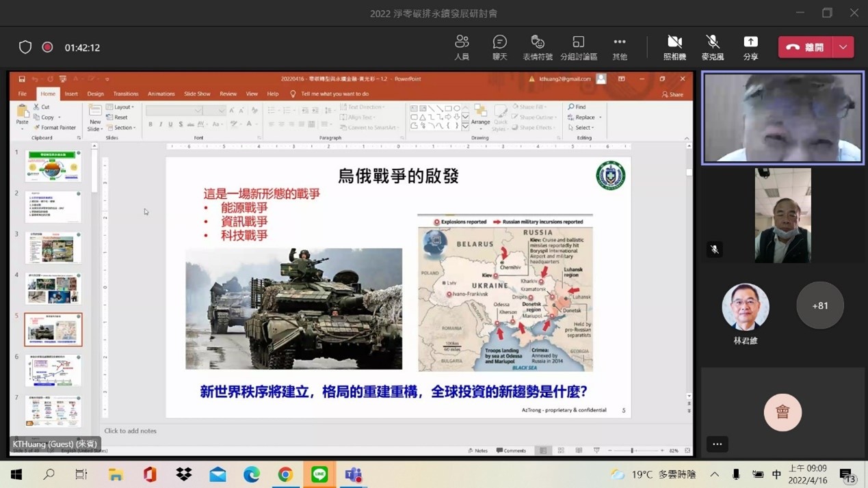Select slide 1 thumbnail
Viewport: 868px width, 488px height.
pyautogui.click(x=53, y=165)
